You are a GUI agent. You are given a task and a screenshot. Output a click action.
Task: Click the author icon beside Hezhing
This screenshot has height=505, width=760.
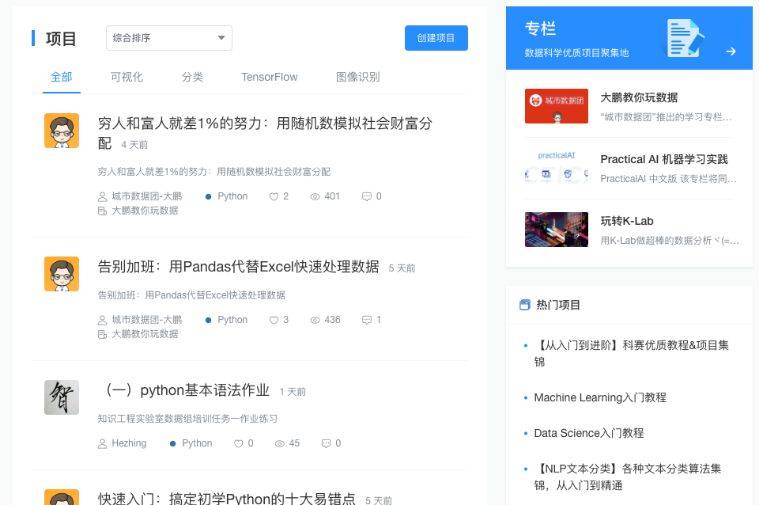102,443
